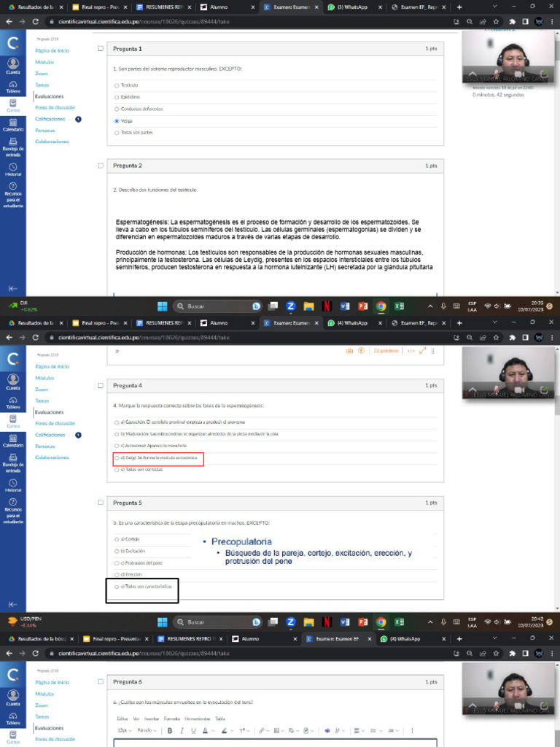Open image insert dropdown in Pregunta 6 toolbar
Image resolution: width=560 pixels, height=747 pixels.
click(x=279, y=730)
